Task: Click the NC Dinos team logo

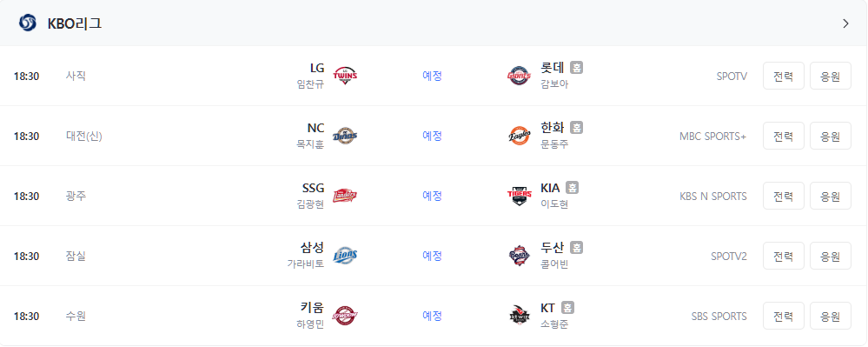Action: (x=345, y=136)
